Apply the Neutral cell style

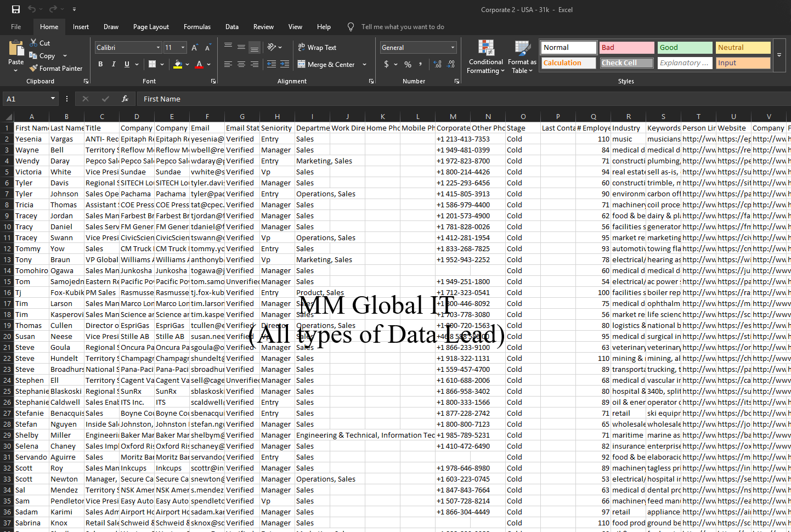click(x=743, y=48)
